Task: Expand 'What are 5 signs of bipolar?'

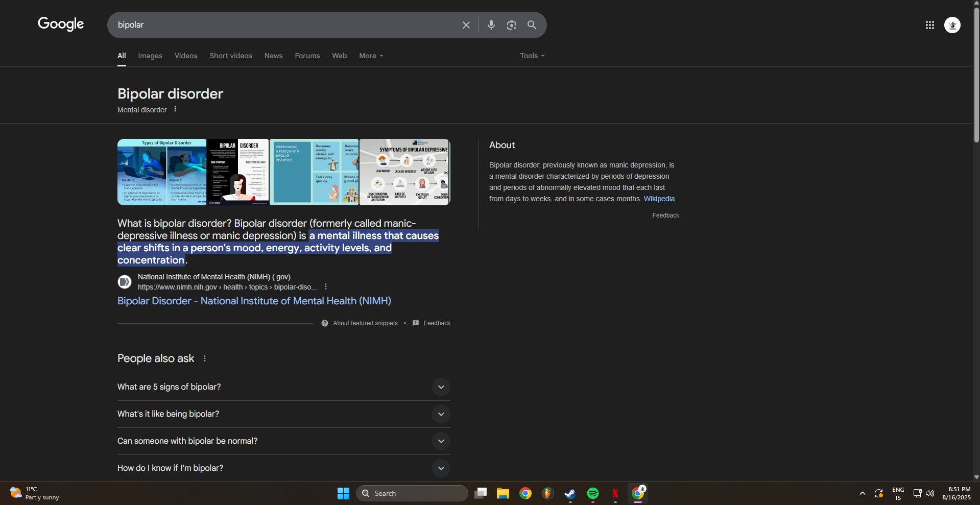Action: coord(283,387)
